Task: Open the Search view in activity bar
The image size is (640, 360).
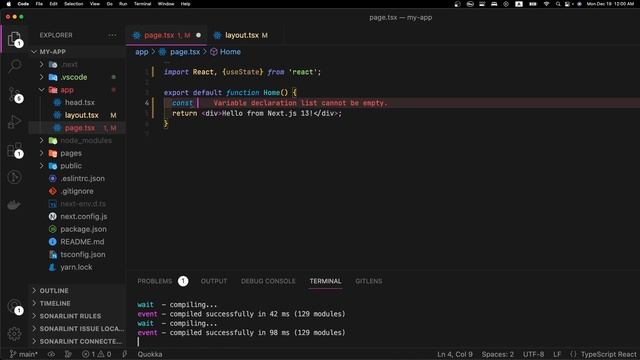Action: click(x=15, y=66)
